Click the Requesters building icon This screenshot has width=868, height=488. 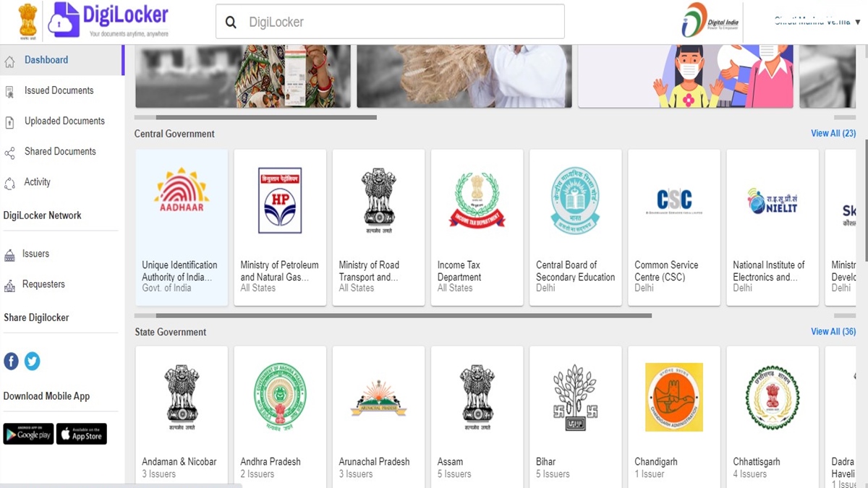pos(9,286)
